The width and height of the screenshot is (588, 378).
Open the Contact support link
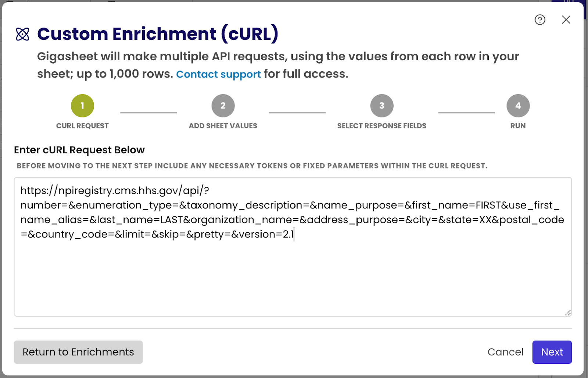(219, 74)
